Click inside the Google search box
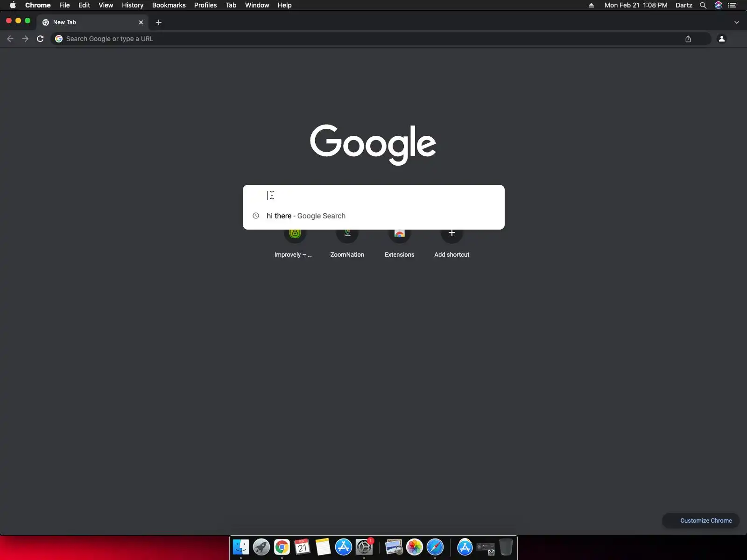 pos(373,195)
